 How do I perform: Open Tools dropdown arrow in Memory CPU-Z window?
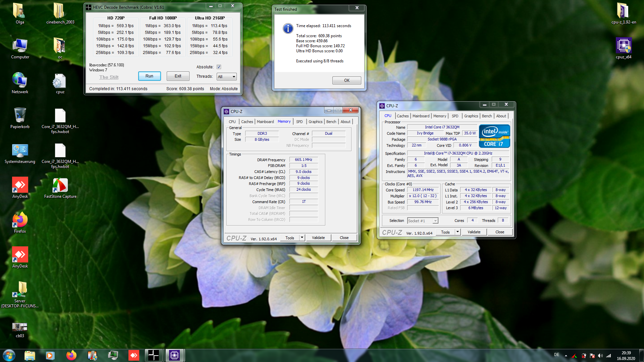click(x=302, y=238)
